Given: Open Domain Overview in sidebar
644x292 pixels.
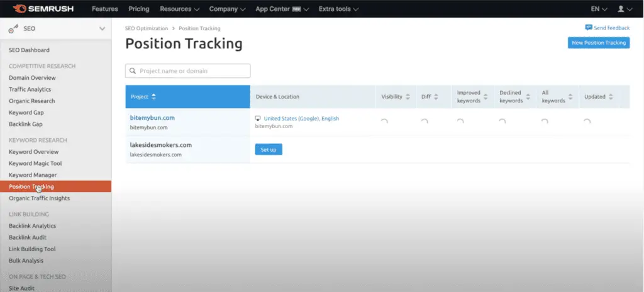Looking at the screenshot, I should tap(32, 77).
